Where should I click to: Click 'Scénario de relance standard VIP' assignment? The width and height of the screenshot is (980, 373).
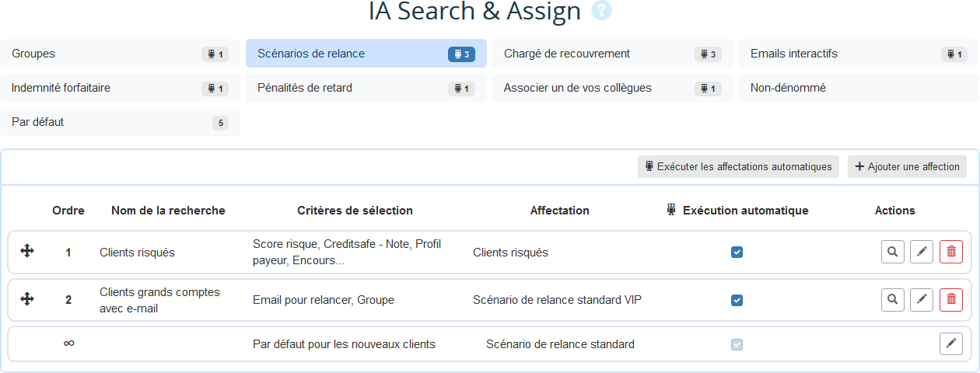[x=557, y=300]
